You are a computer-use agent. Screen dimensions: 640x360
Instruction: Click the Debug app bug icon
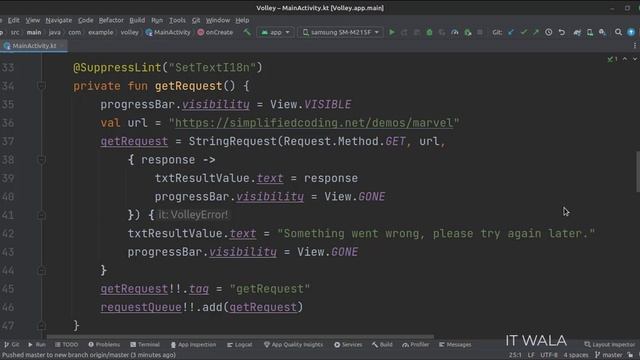(x=429, y=32)
